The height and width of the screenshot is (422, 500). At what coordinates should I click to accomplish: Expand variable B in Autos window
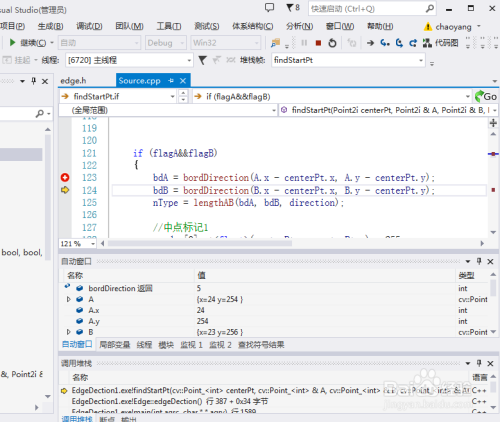click(69, 332)
